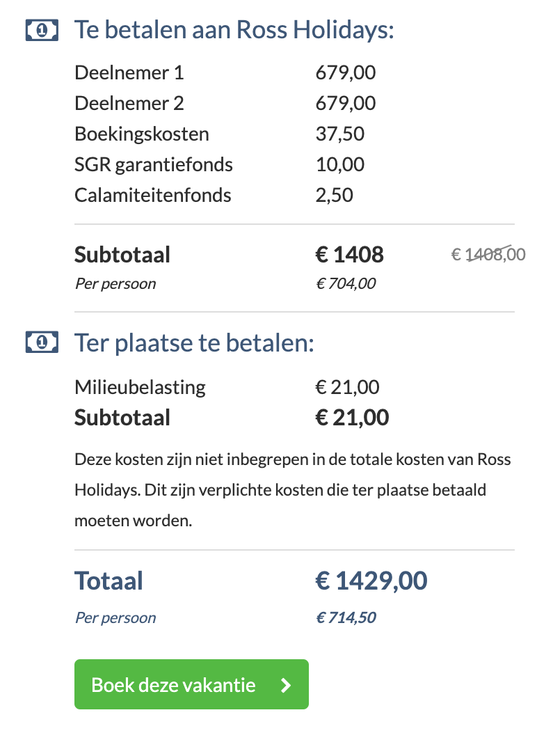The width and height of the screenshot is (537, 756).
Task: Click the € 21,00 on-site subtotal amount
Action: (352, 418)
